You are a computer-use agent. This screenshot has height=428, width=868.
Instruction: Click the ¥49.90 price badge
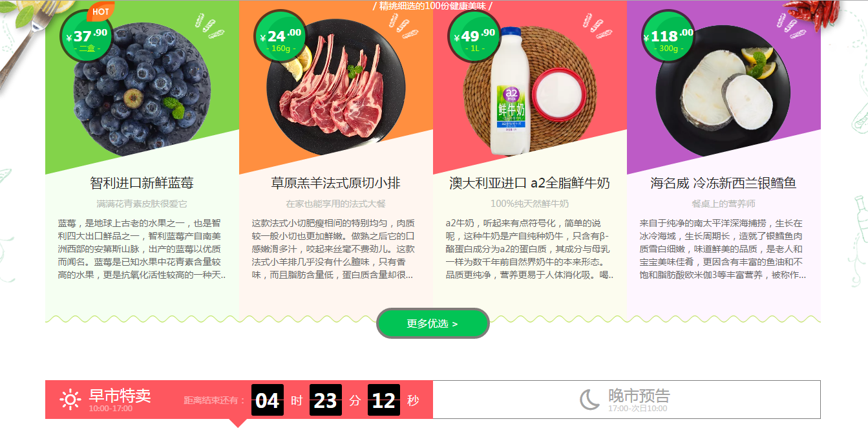(x=474, y=37)
